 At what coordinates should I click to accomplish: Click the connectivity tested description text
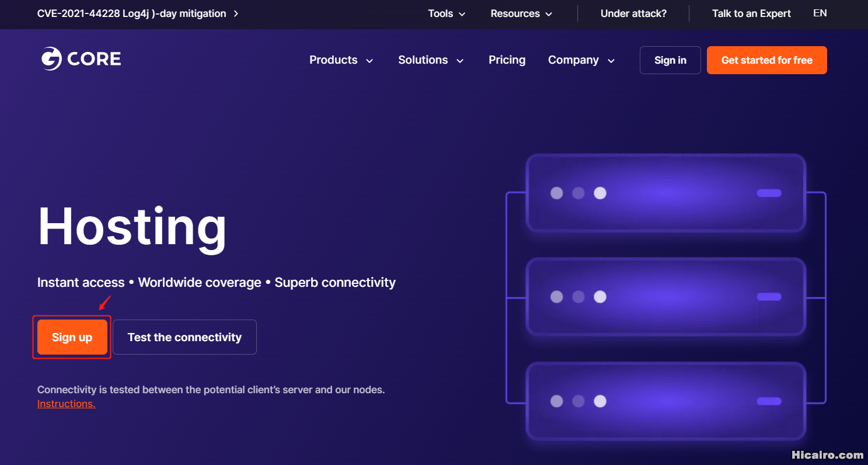(x=211, y=390)
